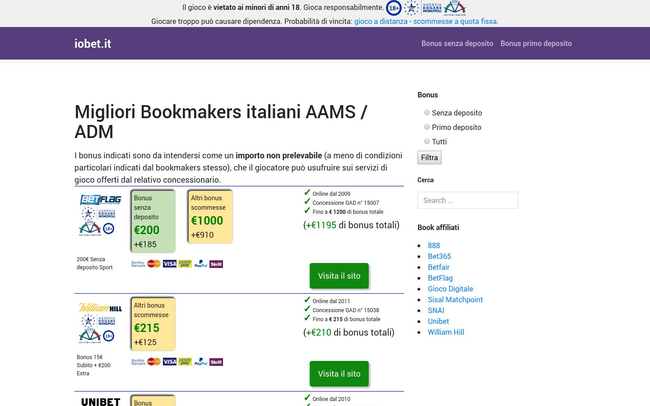
Task: Click the 18+ badge under the BetFlag logo
Action: [x=109, y=229]
